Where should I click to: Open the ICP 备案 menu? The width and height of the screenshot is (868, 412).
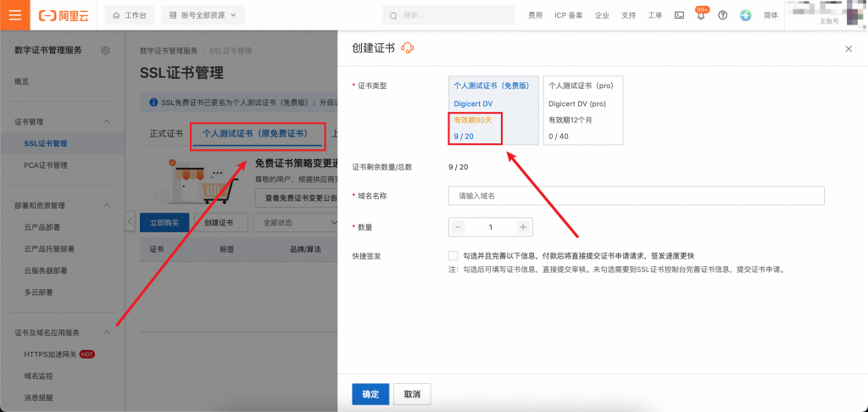[x=569, y=15]
